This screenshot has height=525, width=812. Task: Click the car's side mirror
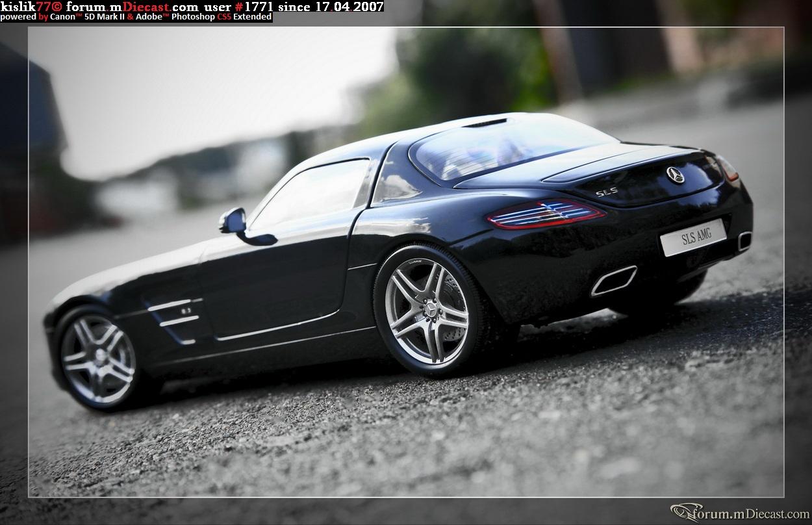(233, 221)
